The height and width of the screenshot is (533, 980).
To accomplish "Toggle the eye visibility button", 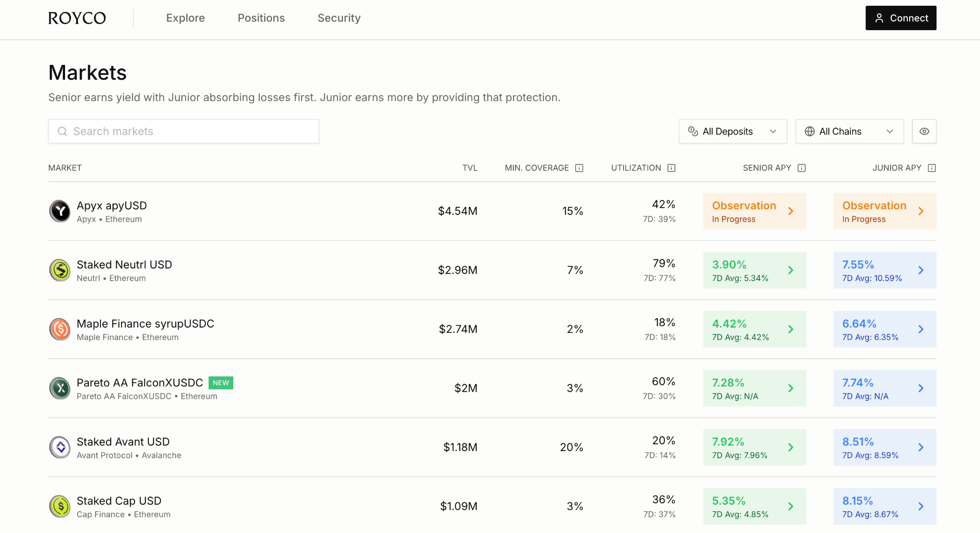I will 924,131.
